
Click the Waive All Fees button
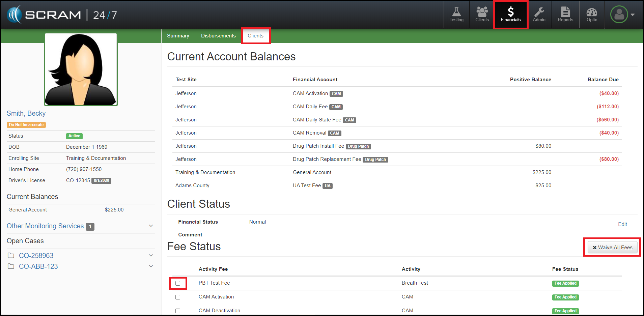pos(612,248)
